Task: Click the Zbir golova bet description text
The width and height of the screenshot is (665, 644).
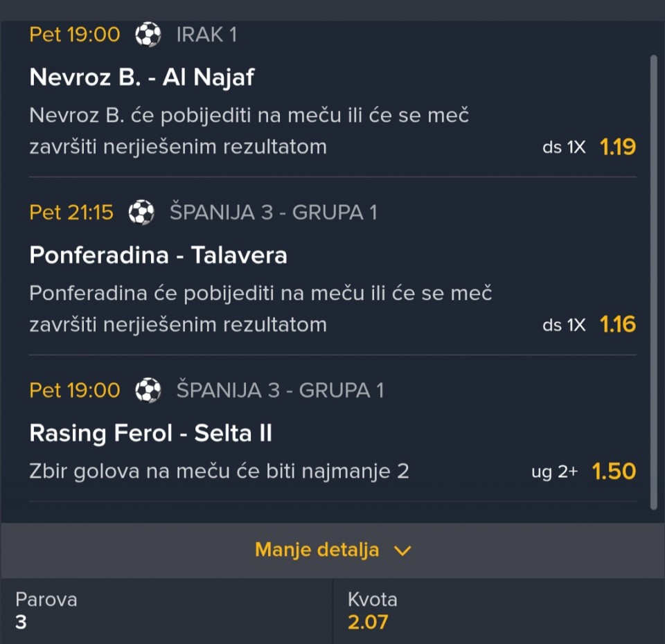Action: [x=219, y=472]
